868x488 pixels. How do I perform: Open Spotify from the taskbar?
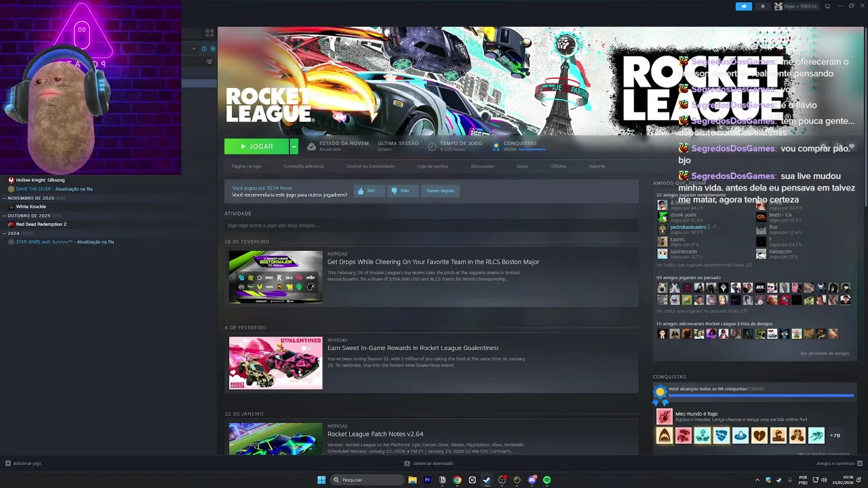coord(547,480)
